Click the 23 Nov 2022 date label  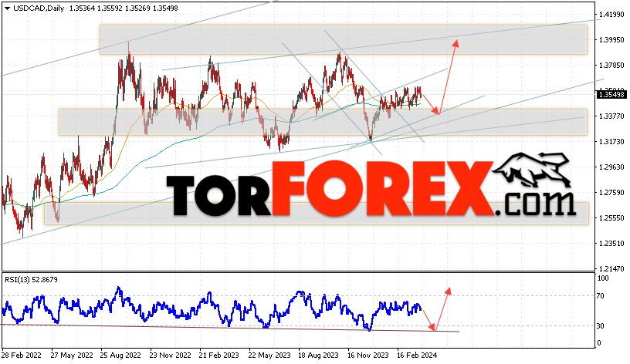(170, 356)
